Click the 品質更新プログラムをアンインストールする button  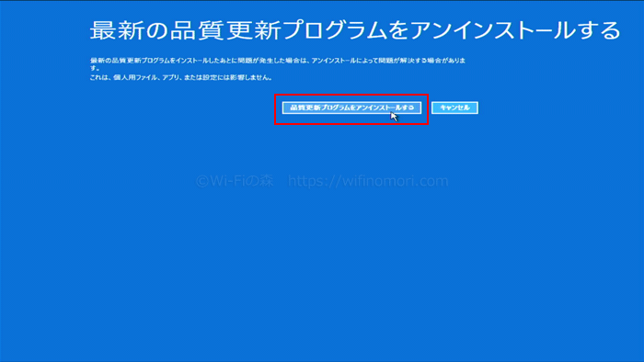(x=351, y=107)
